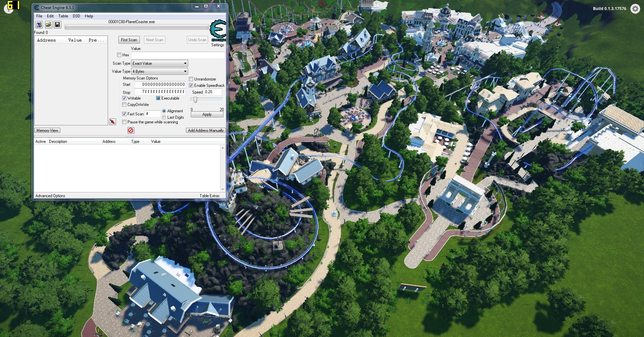Click the speedhack Speed value field
Screen dimensions: 644x337
click(x=213, y=92)
